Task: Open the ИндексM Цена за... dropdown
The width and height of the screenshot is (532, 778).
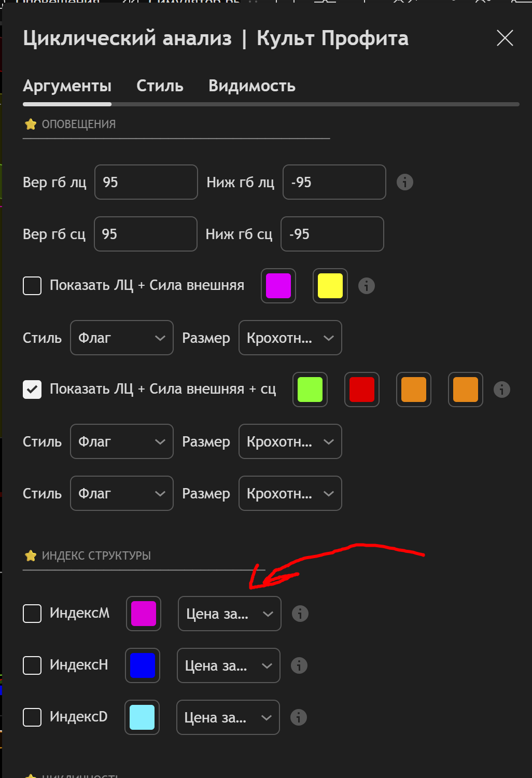Action: 229,614
